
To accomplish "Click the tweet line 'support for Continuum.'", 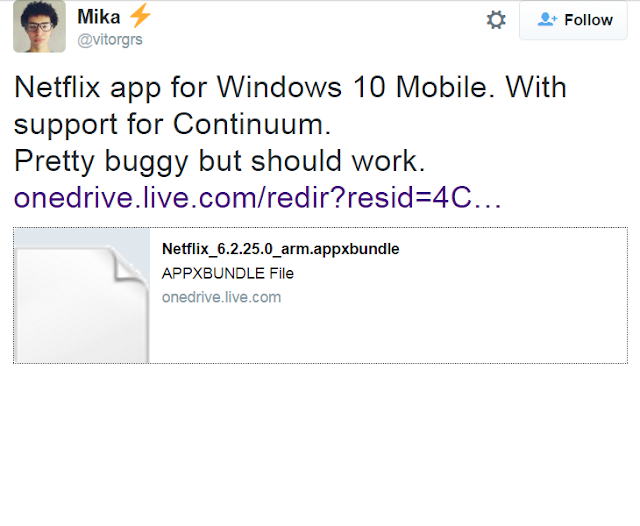I will point(172,124).
